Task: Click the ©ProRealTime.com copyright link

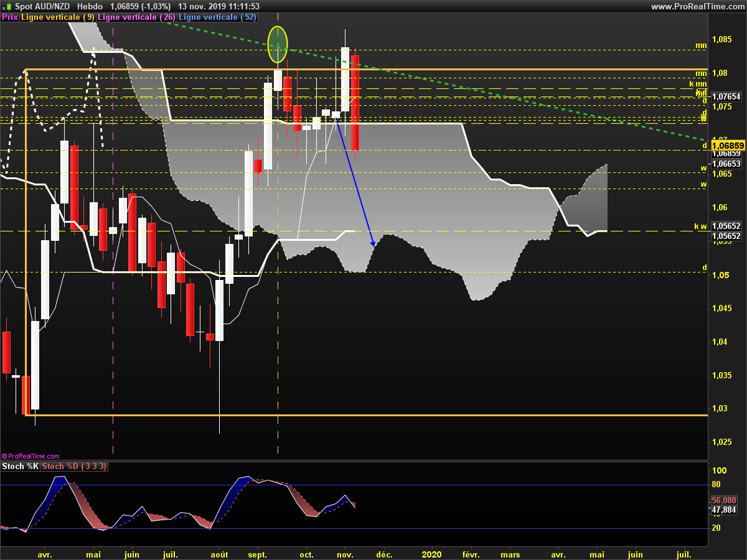Action: pyautogui.click(x=31, y=456)
